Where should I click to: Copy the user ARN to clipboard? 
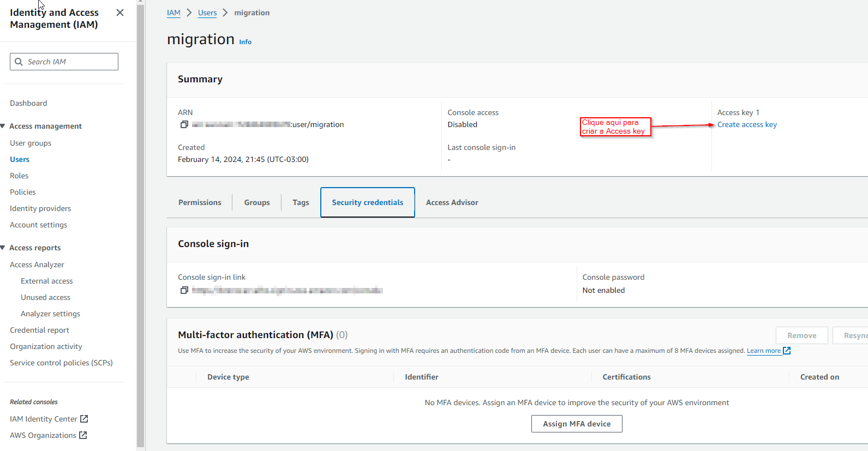tap(184, 124)
